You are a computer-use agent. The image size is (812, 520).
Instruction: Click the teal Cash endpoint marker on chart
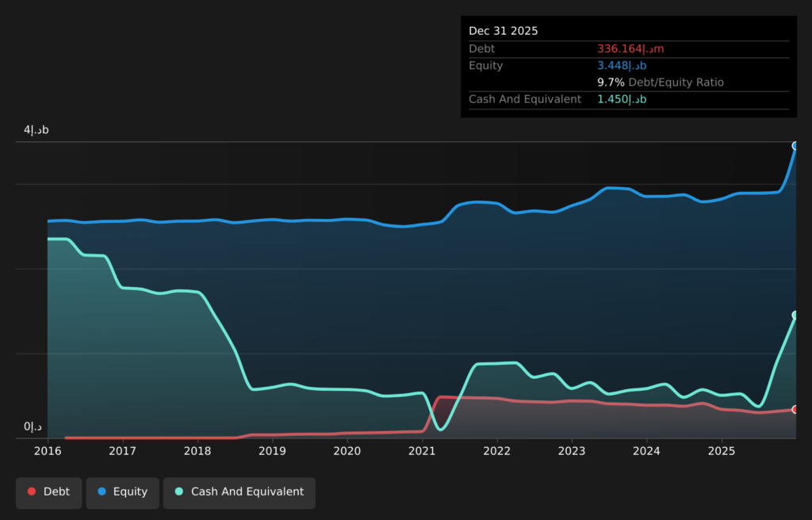(795, 315)
